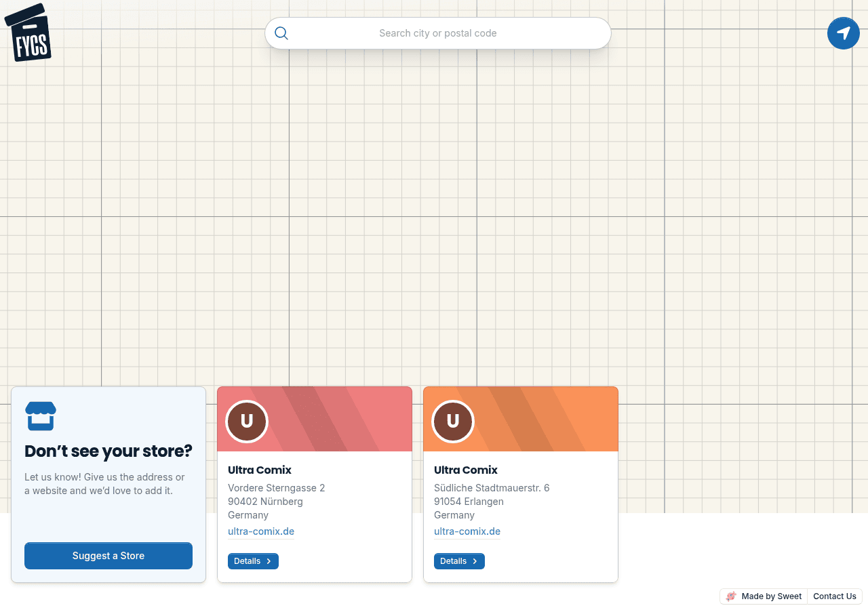Focus the city or postal code search field
The height and width of the screenshot is (610, 868).
coord(438,33)
